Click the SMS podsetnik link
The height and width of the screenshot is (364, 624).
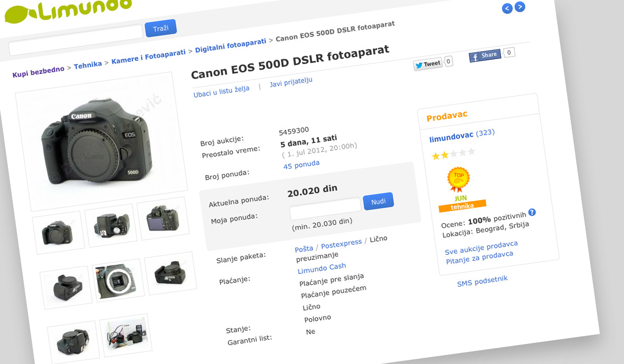click(x=482, y=281)
